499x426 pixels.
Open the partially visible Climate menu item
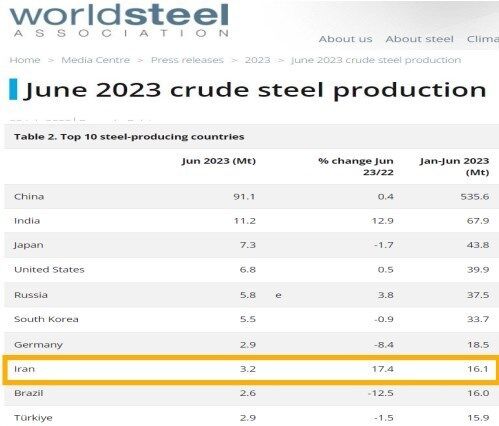[483, 39]
